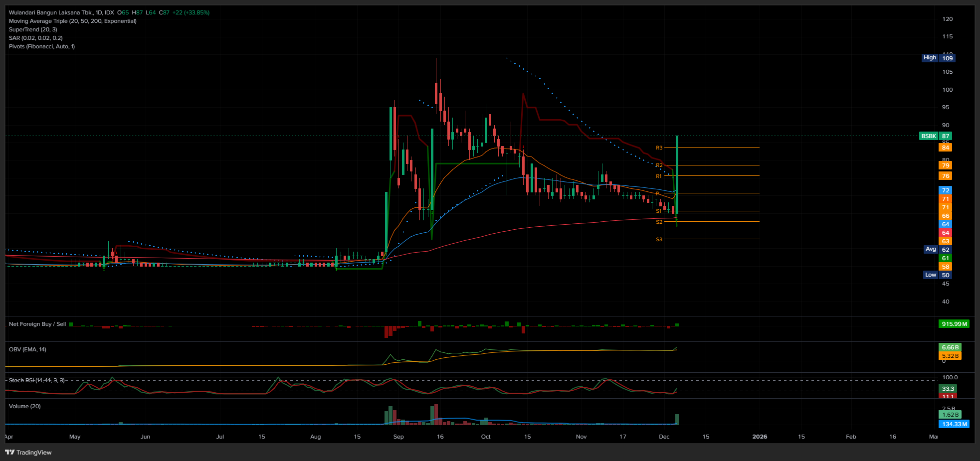980x461 pixels.
Task: Click the Avg 62 price label
Action: click(x=938, y=249)
